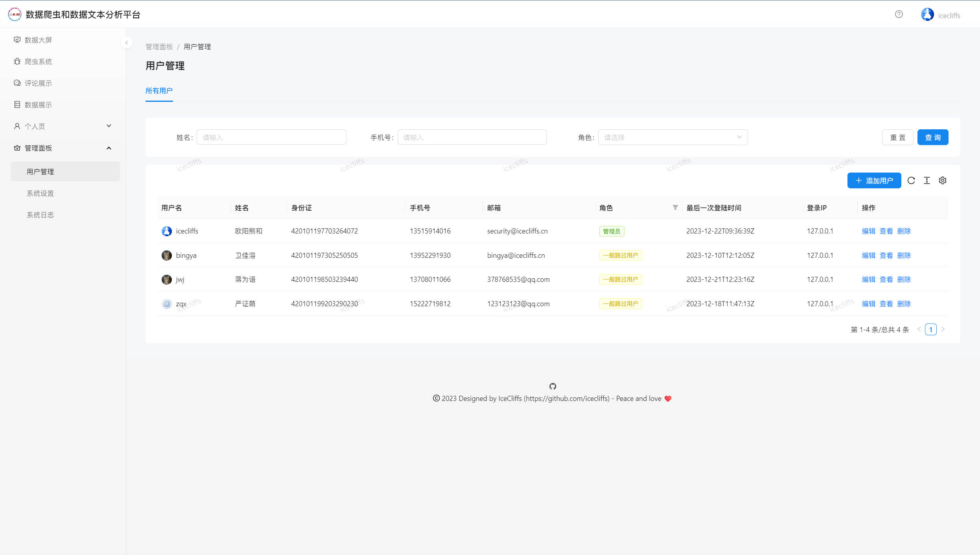Click the 添加用户 button
Screen dimensions: 980x555
(874, 180)
